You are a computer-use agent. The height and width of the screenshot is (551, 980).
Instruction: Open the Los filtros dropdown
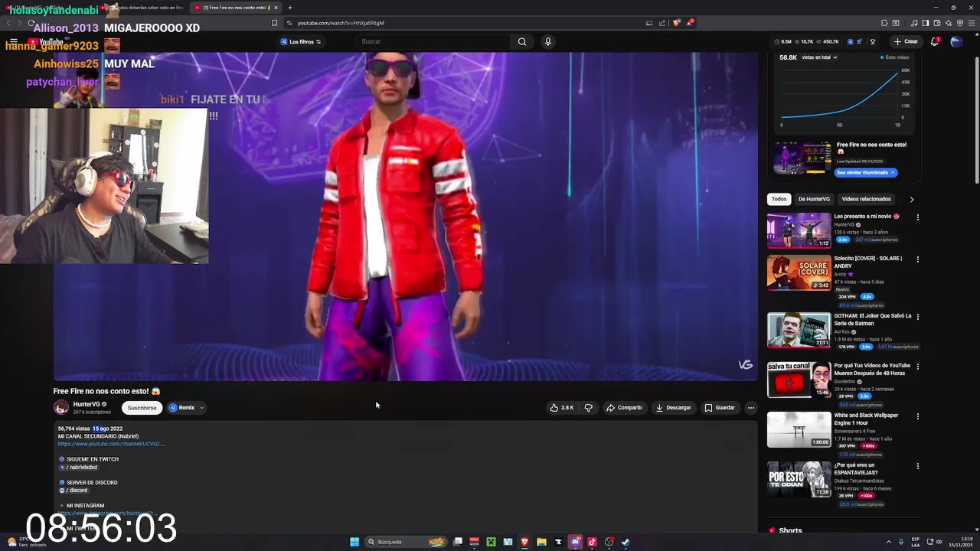point(301,41)
